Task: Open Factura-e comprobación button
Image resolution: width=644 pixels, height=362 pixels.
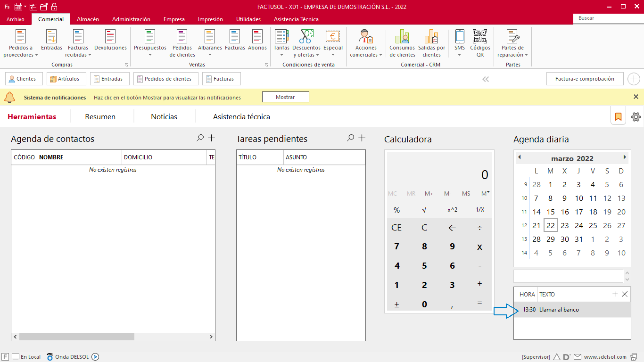Action: [x=585, y=79]
